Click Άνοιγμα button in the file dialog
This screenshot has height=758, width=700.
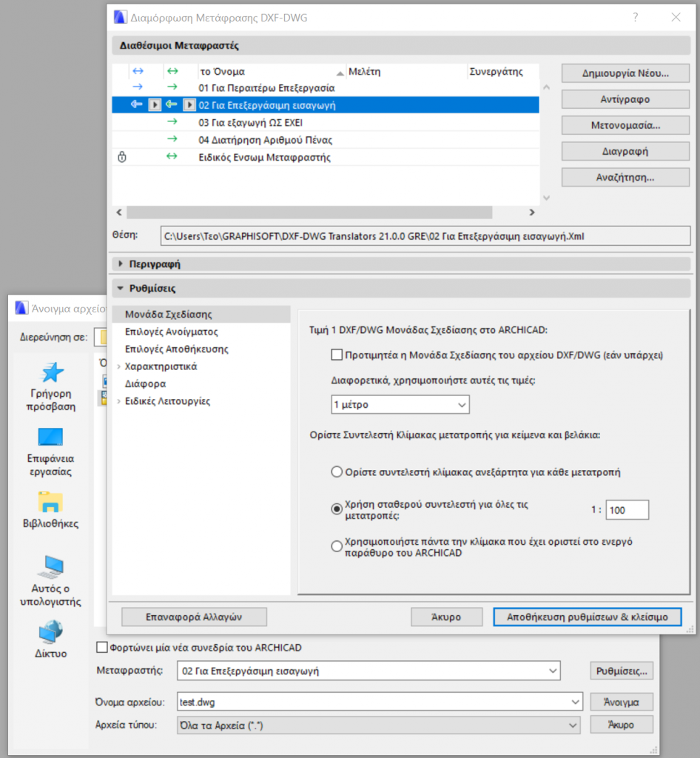point(622,702)
